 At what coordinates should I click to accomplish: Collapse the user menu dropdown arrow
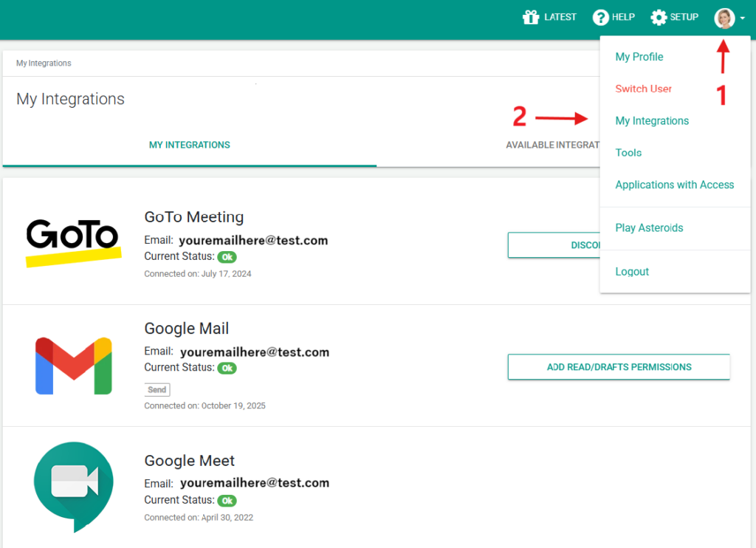coord(742,20)
